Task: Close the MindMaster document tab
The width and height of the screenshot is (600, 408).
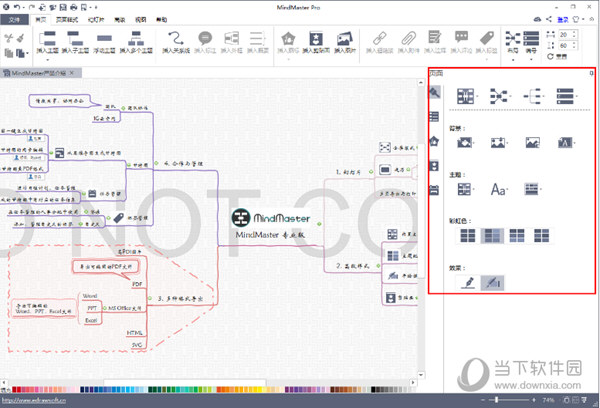Action: click(x=72, y=73)
